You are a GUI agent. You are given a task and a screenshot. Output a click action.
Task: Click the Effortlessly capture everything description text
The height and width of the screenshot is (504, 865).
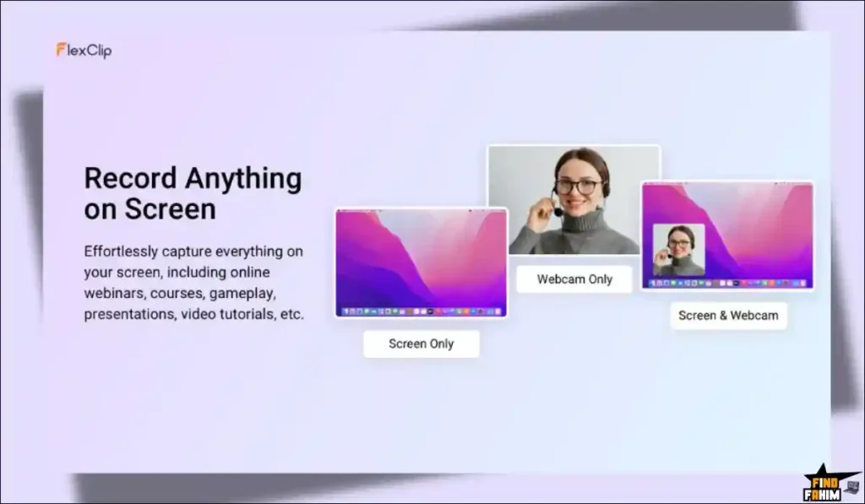pos(193,282)
